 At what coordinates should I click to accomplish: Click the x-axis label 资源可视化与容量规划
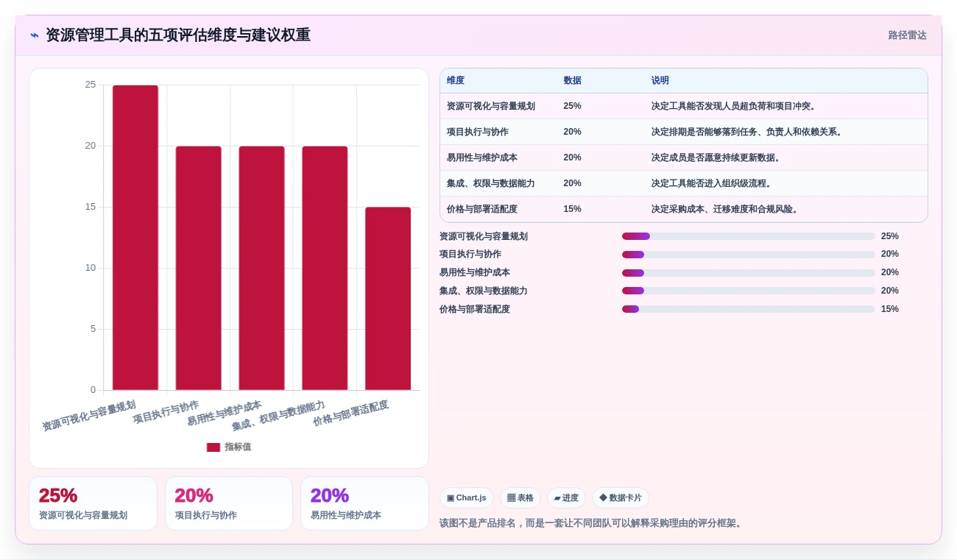click(89, 416)
